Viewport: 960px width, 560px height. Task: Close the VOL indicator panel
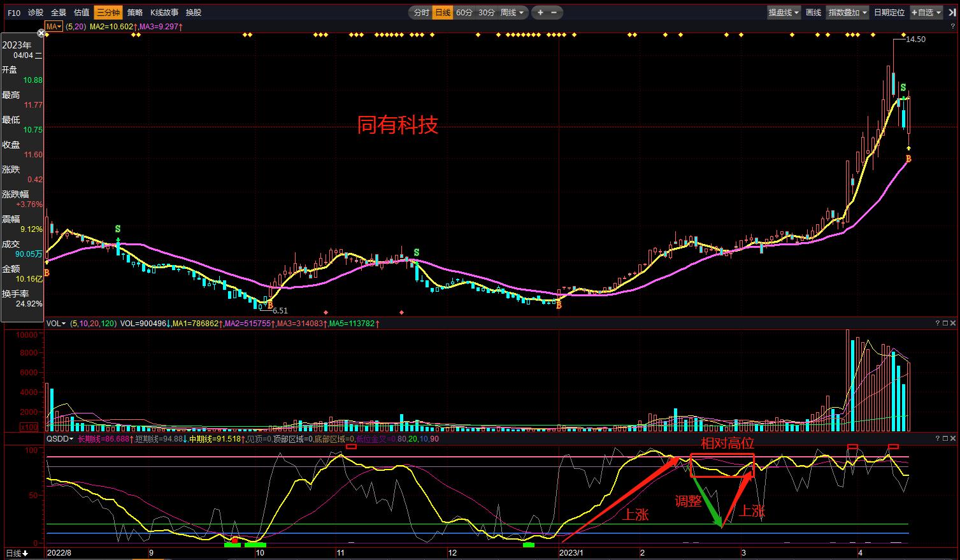click(x=953, y=324)
